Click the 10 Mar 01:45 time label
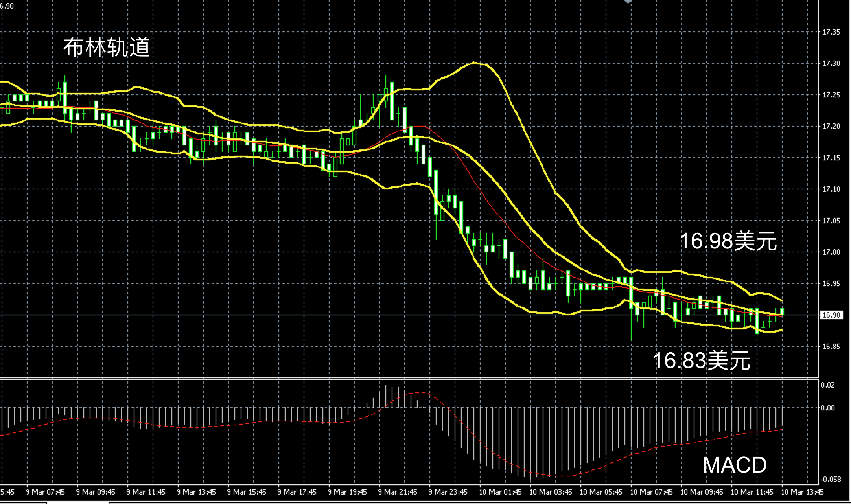851x504 pixels. coord(500,492)
